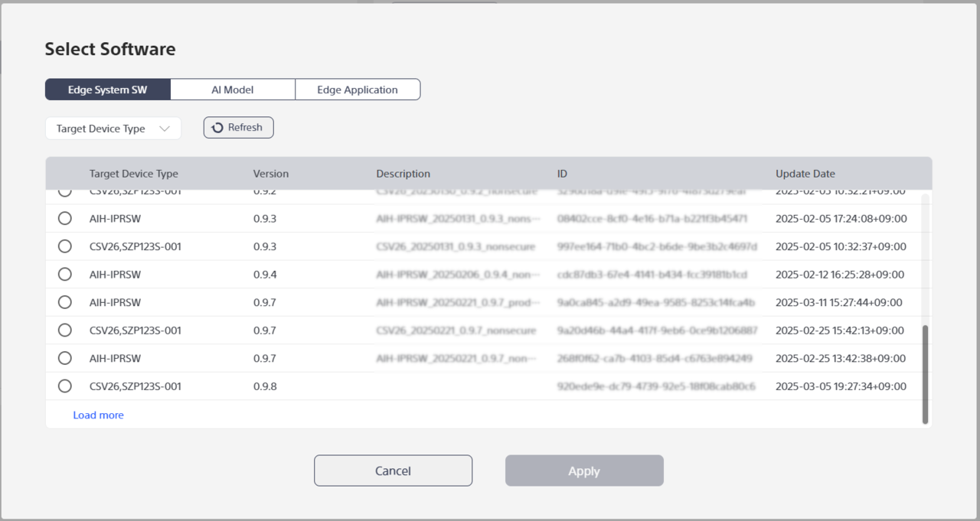Click ID starting with 997ee164
This screenshot has width=980, height=521.
pyautogui.click(x=657, y=246)
